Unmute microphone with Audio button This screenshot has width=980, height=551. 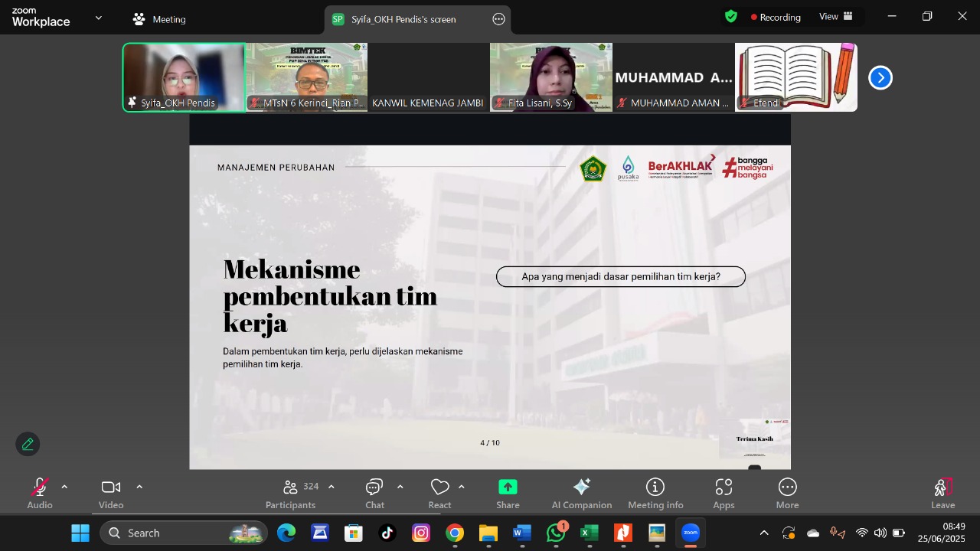(40, 493)
